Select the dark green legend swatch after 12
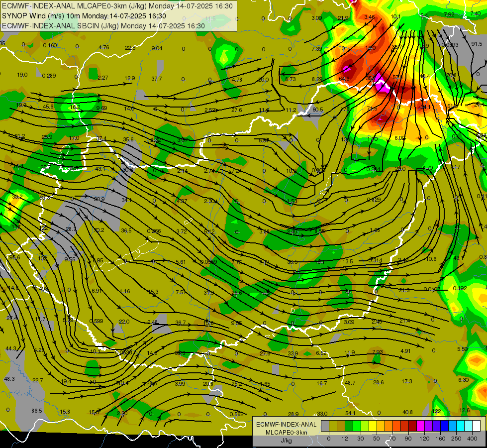 [x=349, y=426]
